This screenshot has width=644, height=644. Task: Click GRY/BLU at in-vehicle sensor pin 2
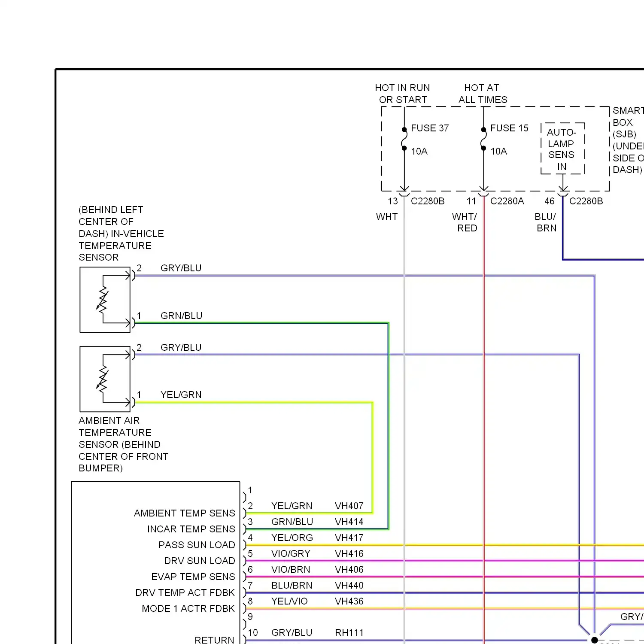click(x=181, y=268)
